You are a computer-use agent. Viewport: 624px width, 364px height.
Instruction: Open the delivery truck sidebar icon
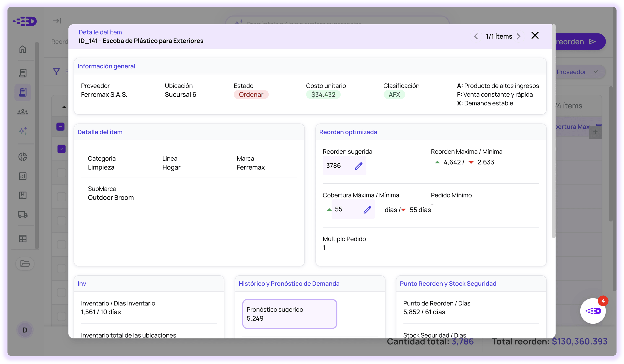[23, 214]
